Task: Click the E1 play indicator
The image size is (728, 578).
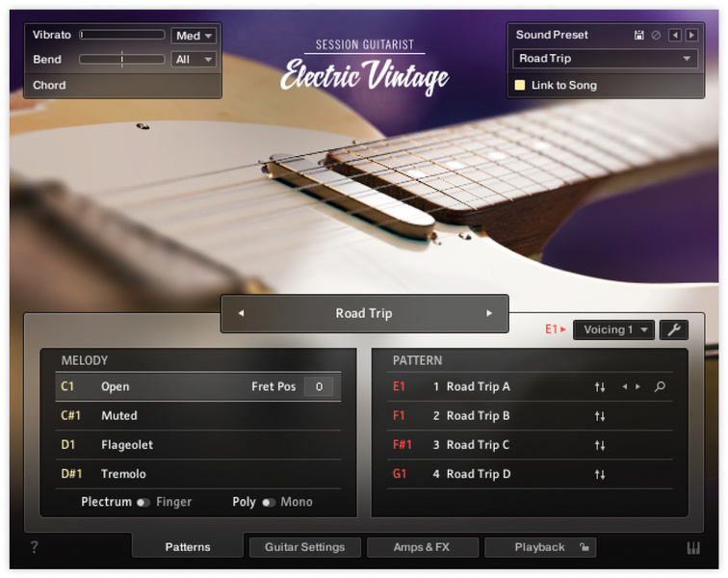Action: click(556, 329)
